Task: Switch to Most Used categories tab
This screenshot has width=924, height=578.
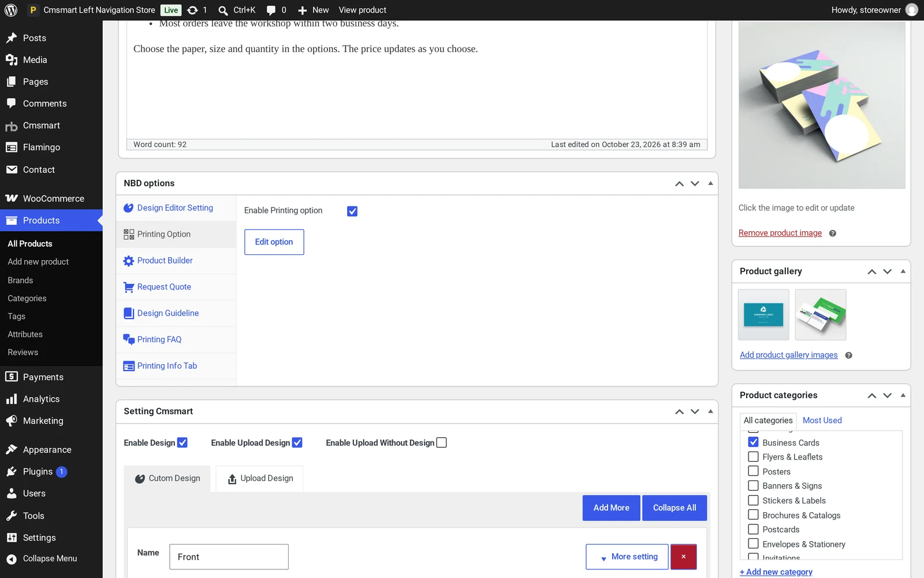Action: point(822,420)
